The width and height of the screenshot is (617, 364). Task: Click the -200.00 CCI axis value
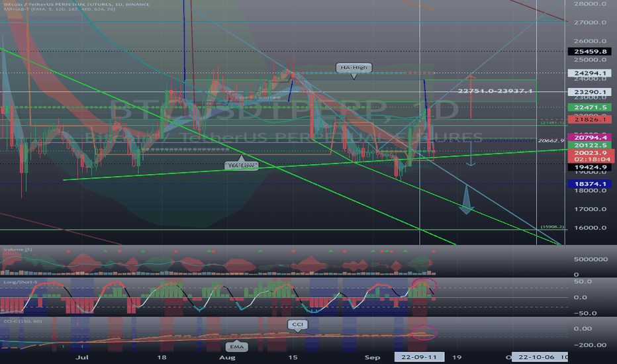(590, 345)
